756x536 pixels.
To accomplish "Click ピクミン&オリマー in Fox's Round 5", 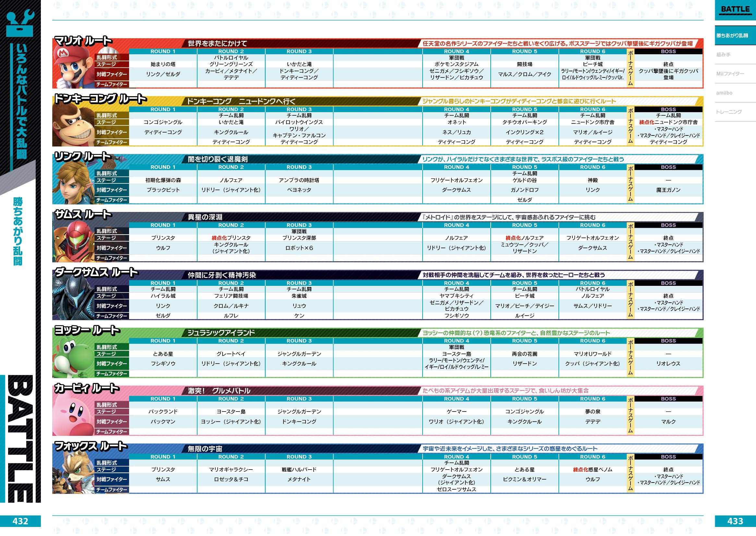I will 524,480.
